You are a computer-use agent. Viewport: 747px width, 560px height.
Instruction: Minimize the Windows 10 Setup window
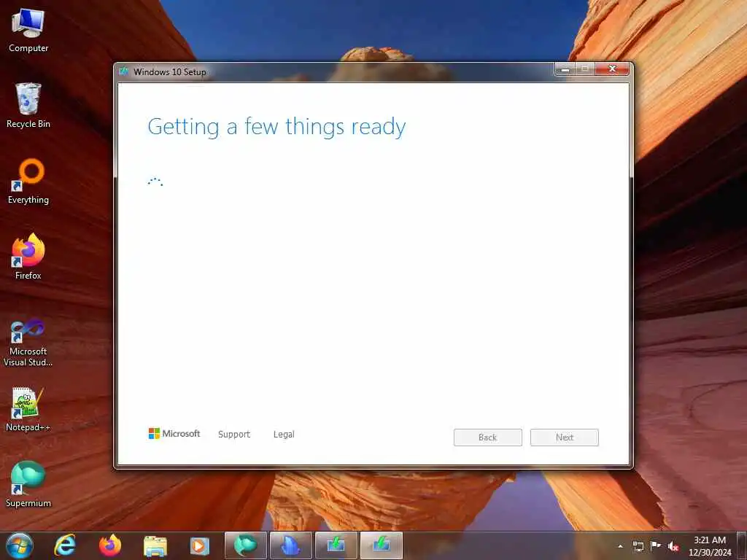[565, 69]
